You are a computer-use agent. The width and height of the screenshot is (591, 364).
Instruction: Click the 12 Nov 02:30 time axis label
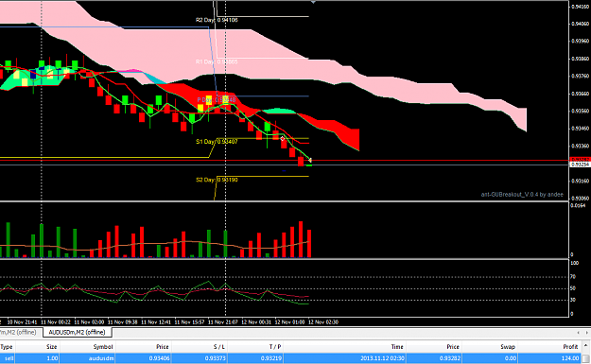pos(323,322)
